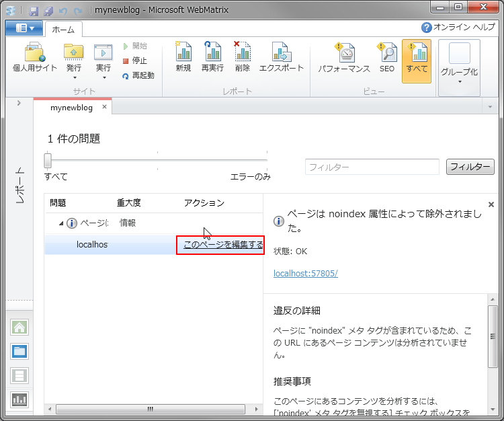
Task: Open the Reports workspace chart icon
Action: (19, 399)
